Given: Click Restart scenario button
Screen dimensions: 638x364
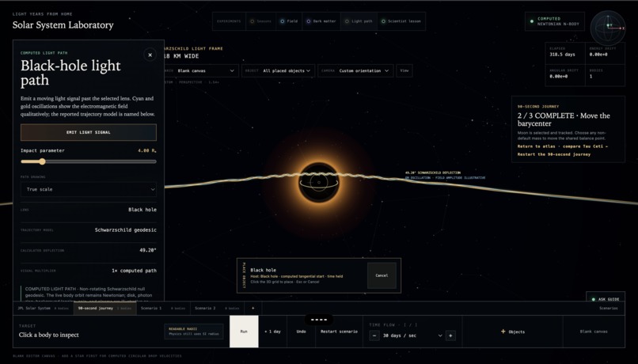Looking at the screenshot, I should pyautogui.click(x=339, y=332).
